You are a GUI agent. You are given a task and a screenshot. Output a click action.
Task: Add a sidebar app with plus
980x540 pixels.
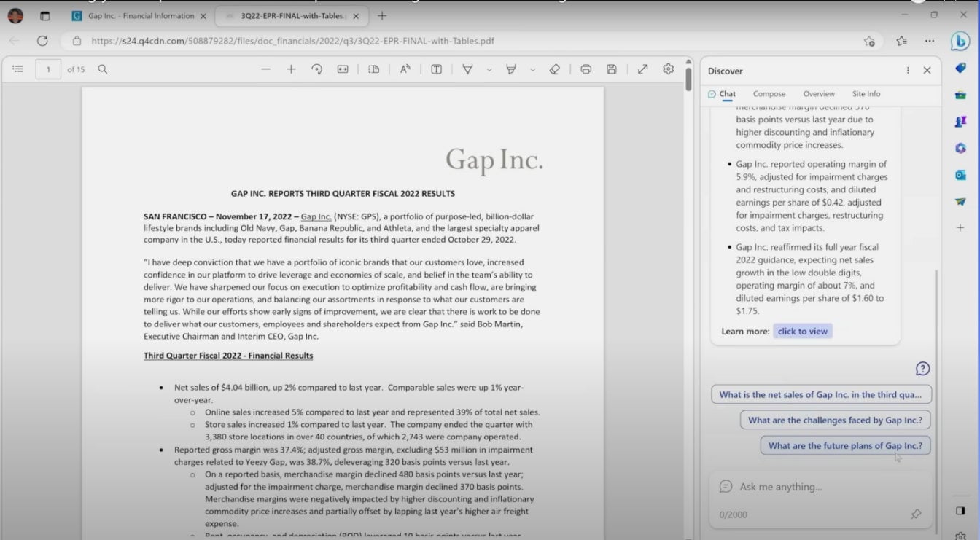[960, 228]
